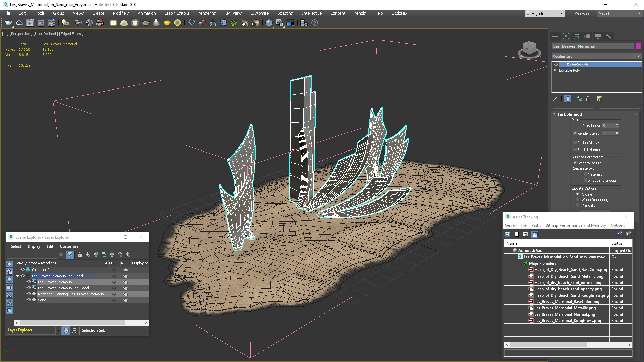Click the red video camera icon in toolbar
Screen dimensions: 644x362
100,23
